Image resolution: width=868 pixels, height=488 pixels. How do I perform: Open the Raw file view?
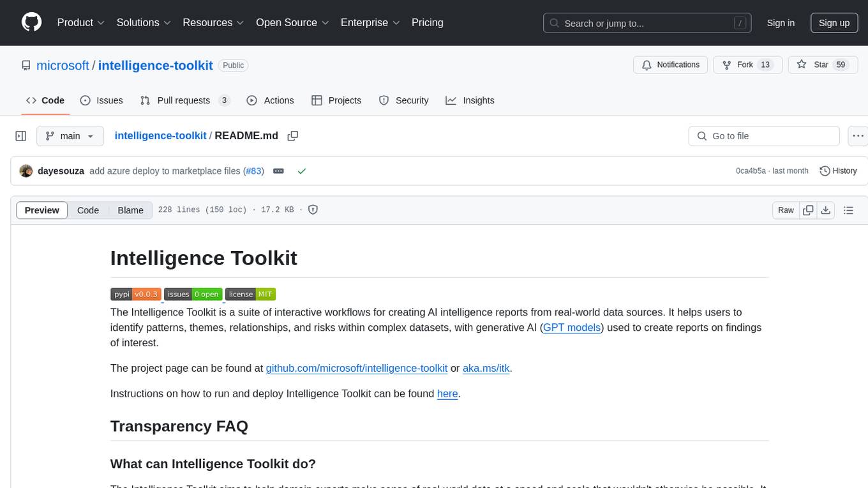(786, 210)
